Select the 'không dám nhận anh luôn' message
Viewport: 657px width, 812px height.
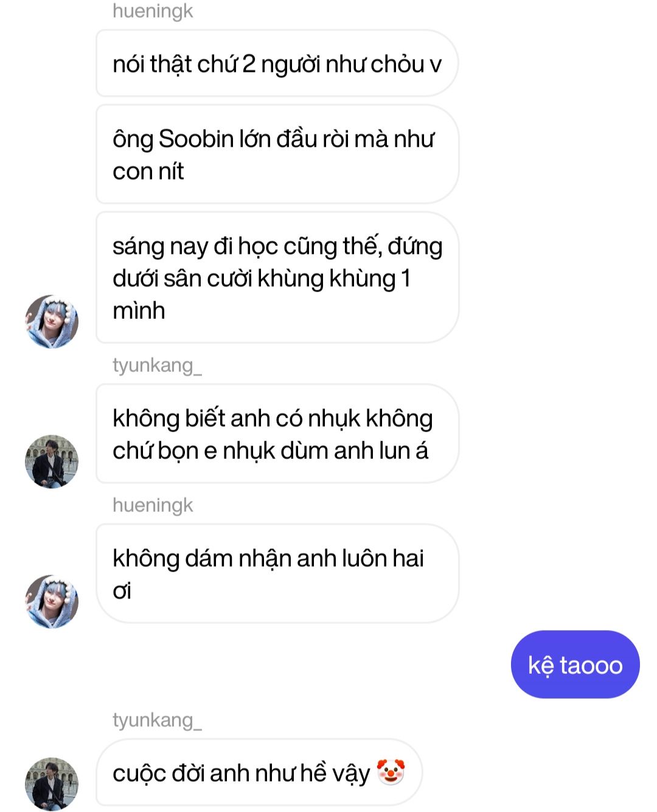277,574
